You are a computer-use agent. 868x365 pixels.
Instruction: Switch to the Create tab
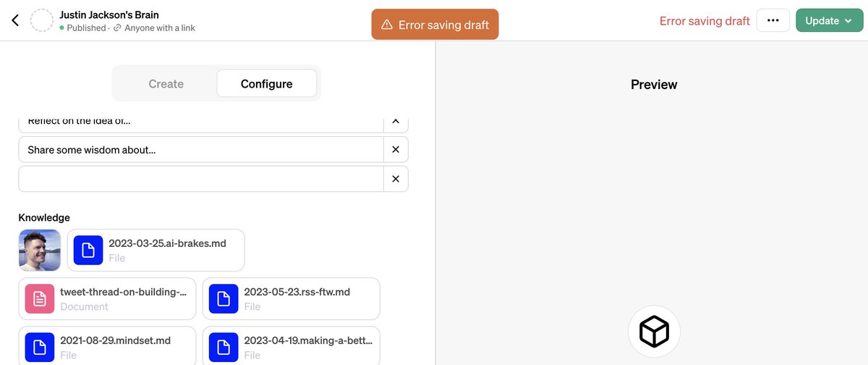[x=166, y=84]
